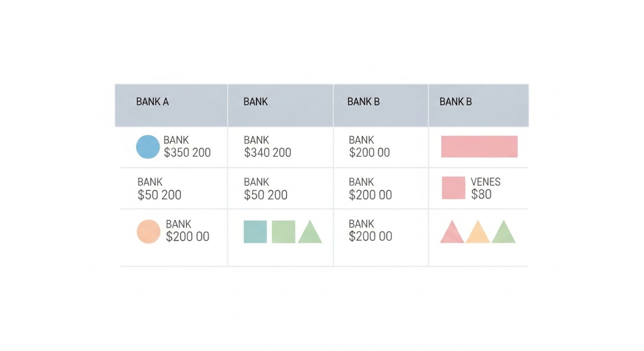Select the VENES $80 entry

485,189
